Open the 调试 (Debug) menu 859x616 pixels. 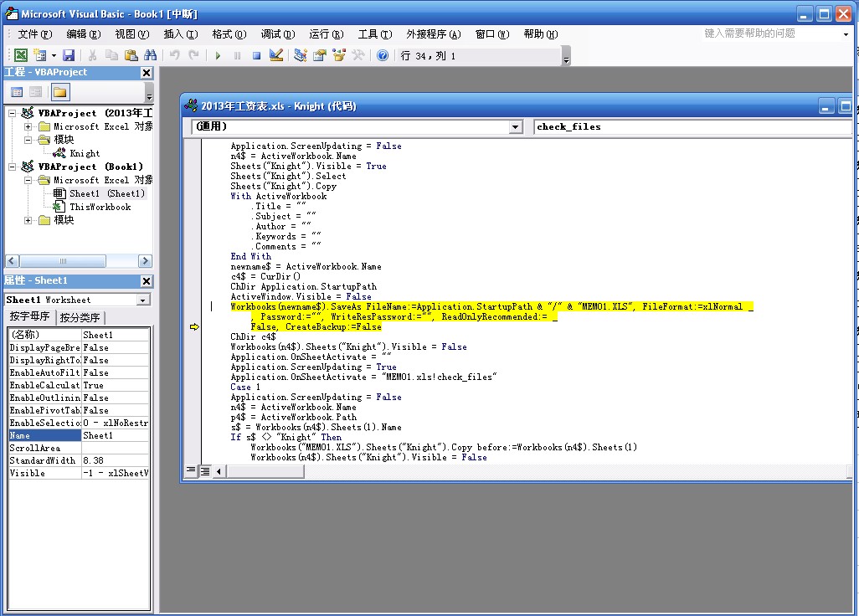pos(278,34)
